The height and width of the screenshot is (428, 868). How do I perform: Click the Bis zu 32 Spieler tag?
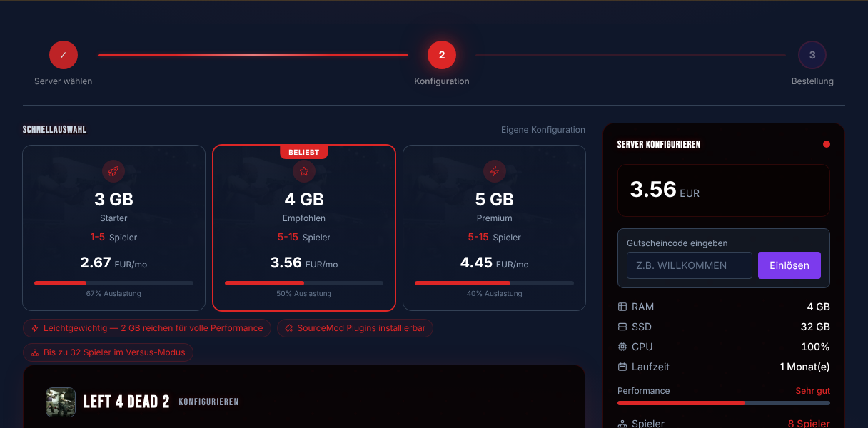click(x=108, y=352)
